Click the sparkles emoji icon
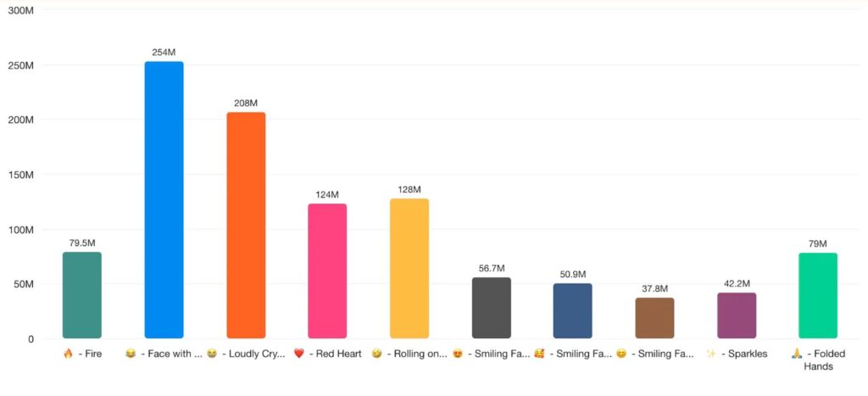Image resolution: width=868 pixels, height=396 pixels. coord(711,354)
